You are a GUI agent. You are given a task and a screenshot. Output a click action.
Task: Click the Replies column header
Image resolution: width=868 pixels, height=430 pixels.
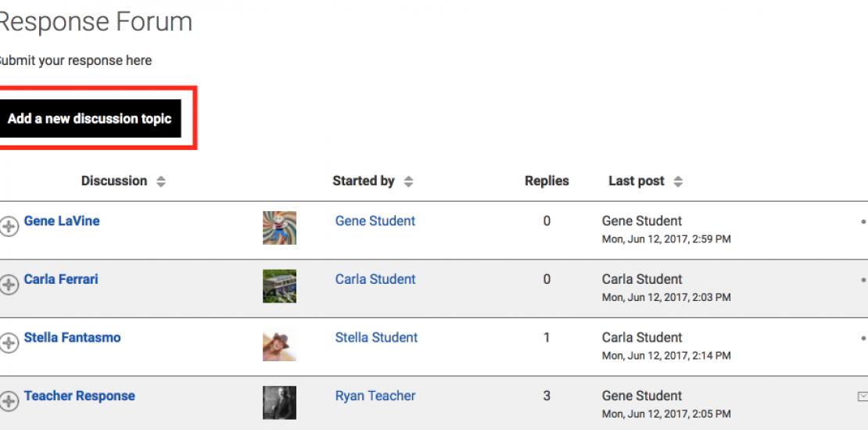click(547, 181)
